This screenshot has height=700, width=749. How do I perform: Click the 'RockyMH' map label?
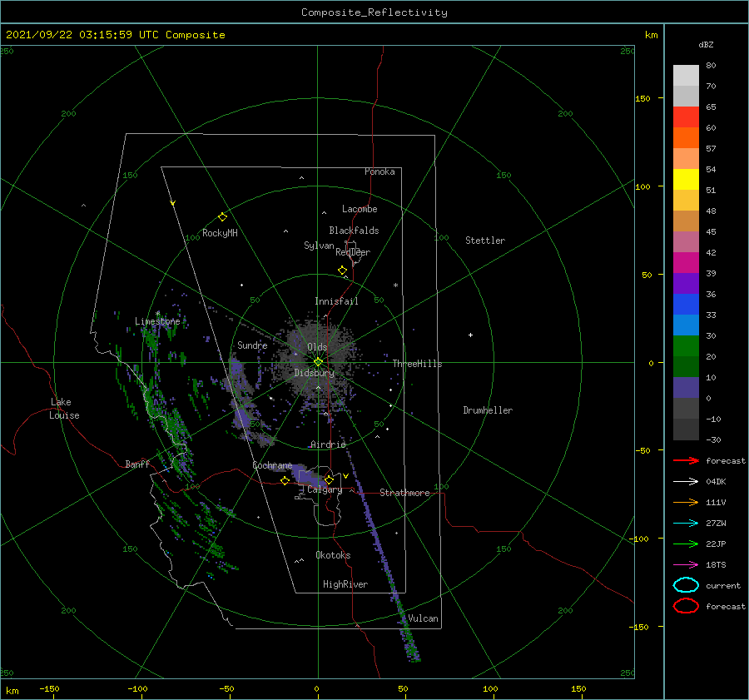220,233
